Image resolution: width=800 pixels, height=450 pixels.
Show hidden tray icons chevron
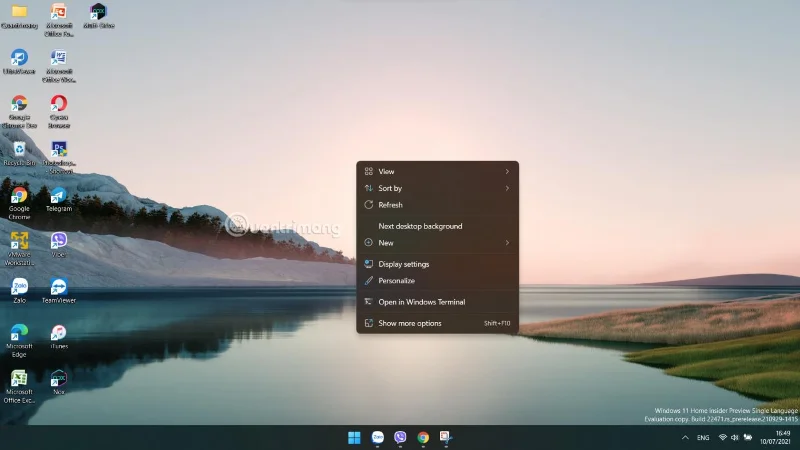click(685, 438)
